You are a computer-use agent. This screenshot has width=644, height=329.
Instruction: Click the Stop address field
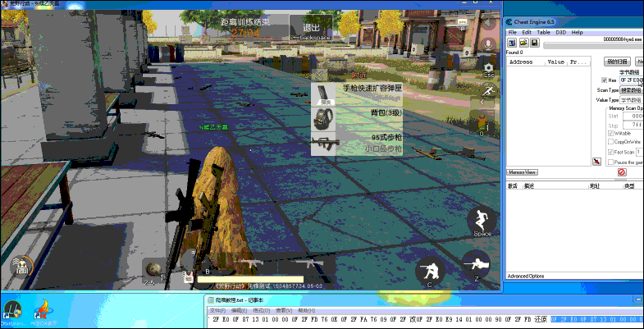[633, 125]
